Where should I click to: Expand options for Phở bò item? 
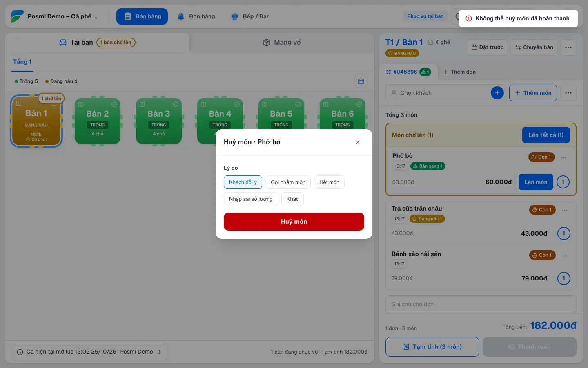[x=564, y=157]
